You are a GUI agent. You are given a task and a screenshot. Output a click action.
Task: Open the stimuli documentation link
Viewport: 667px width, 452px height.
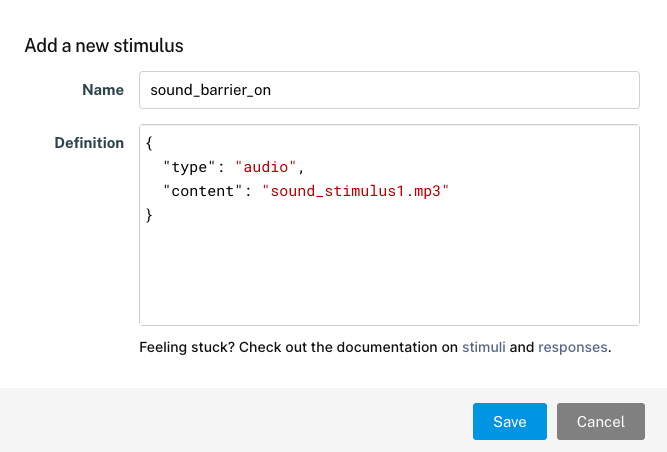484,347
